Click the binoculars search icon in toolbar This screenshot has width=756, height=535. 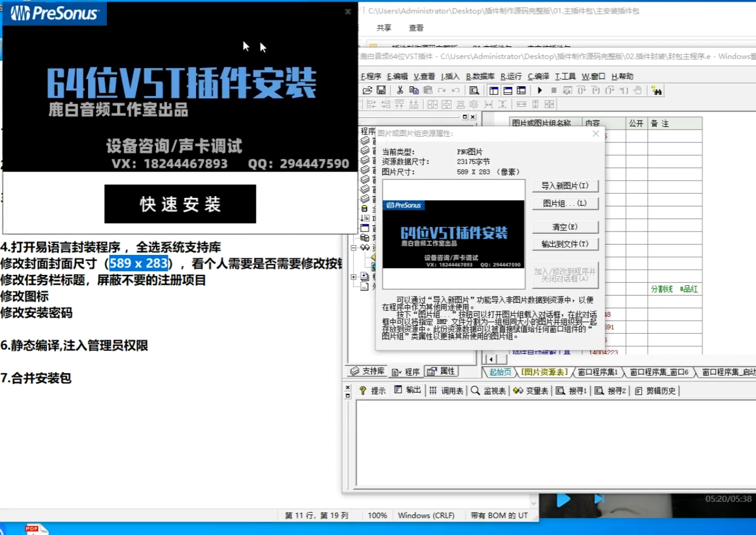656,90
